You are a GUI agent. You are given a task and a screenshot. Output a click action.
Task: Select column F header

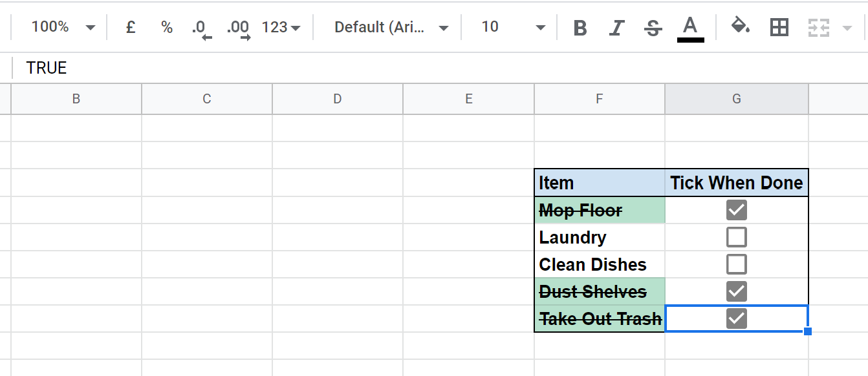coord(599,98)
